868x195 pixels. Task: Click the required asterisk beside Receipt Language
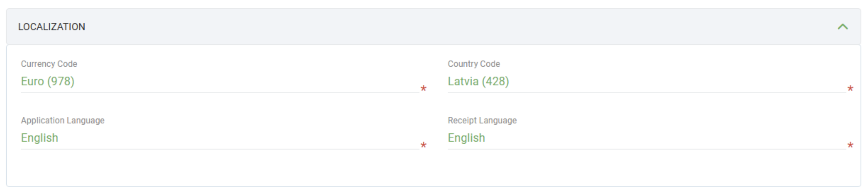(850, 145)
